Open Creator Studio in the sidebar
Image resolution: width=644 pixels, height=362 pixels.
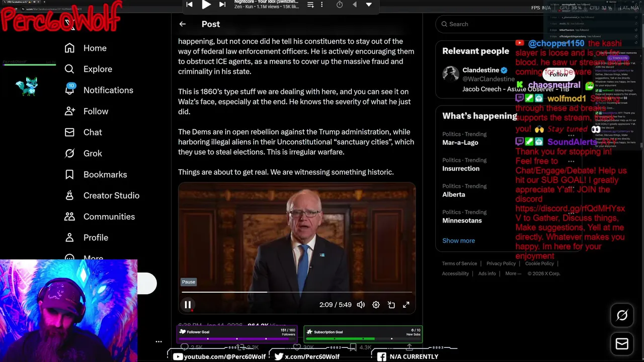(x=102, y=196)
